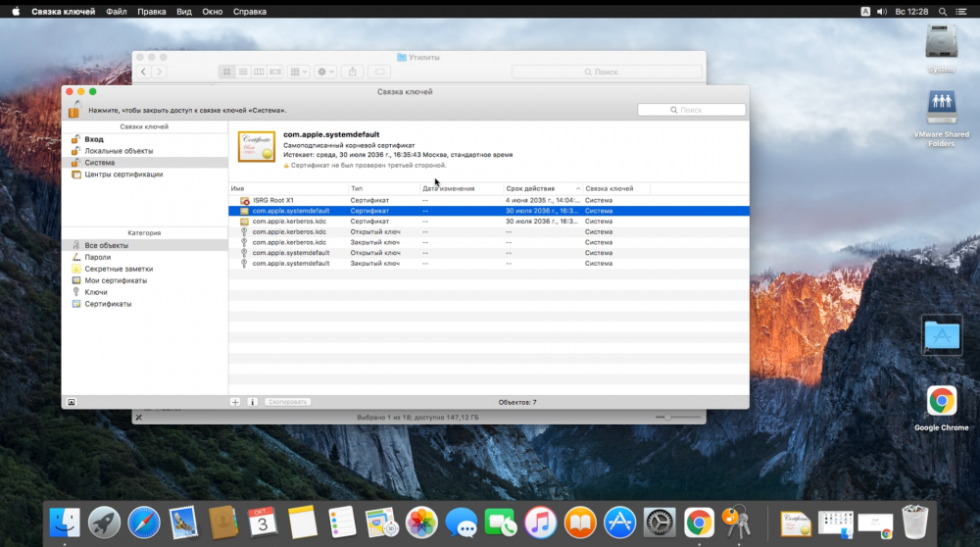Click the Скопировать button
The height and width of the screenshot is (547, 980).
[287, 402]
